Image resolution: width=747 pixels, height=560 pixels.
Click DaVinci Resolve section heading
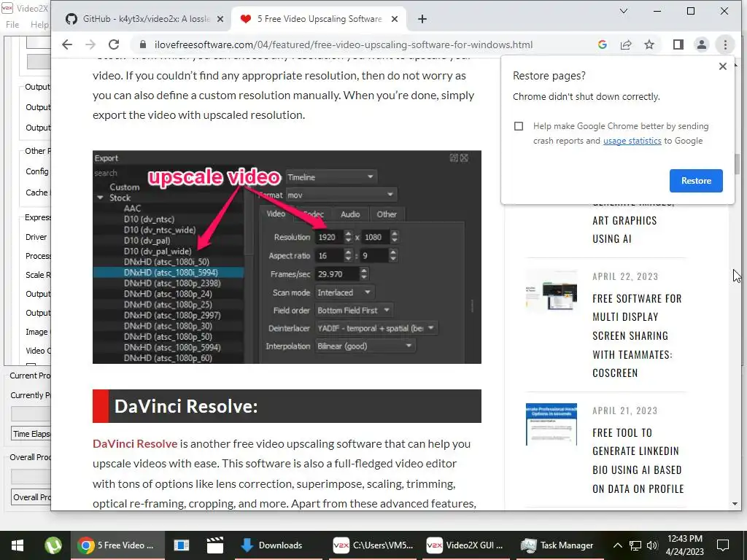pyautogui.click(x=287, y=406)
